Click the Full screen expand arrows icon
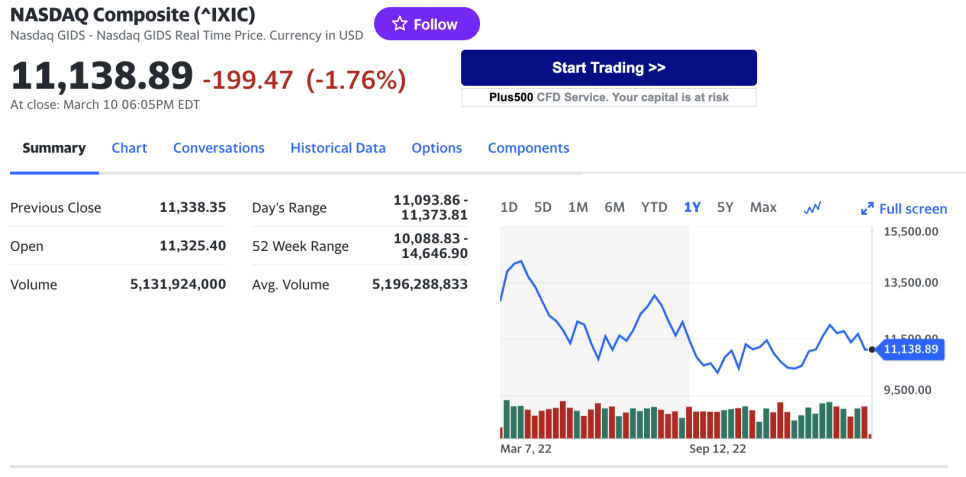966x477 pixels. coord(867,209)
